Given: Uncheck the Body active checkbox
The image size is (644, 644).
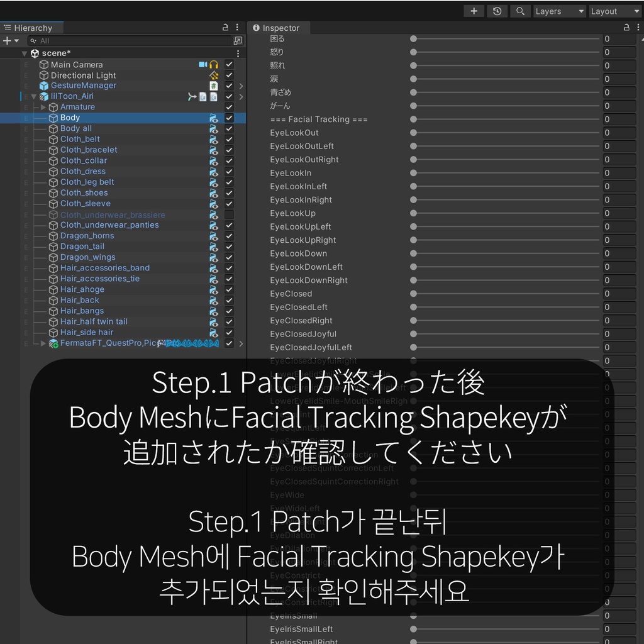Looking at the screenshot, I should click(x=229, y=118).
